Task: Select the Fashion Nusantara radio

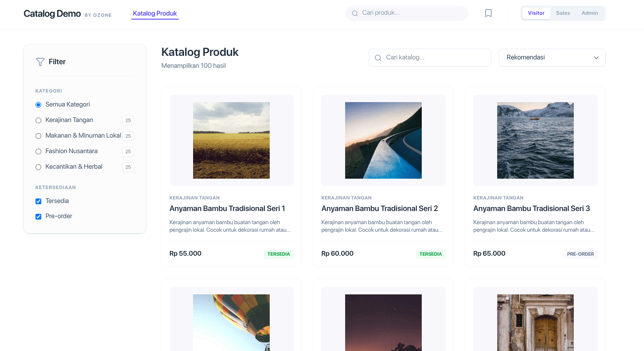Action: click(38, 152)
